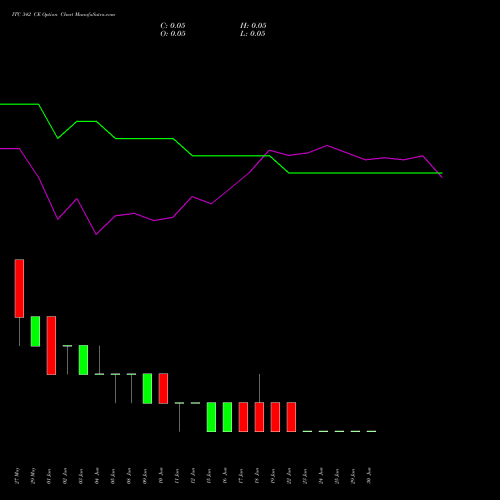This screenshot has height=500, width=500.
Task: Select the tall red candlestick above 27 May
Action: pos(19,288)
